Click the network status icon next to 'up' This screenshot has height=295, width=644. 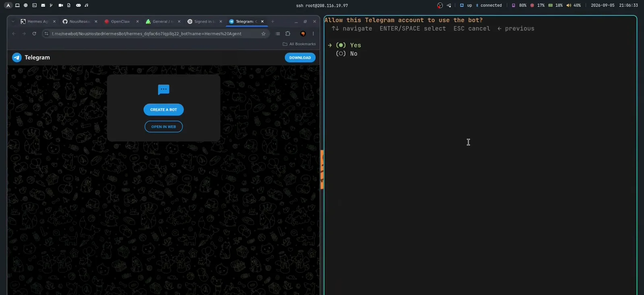coord(462,5)
